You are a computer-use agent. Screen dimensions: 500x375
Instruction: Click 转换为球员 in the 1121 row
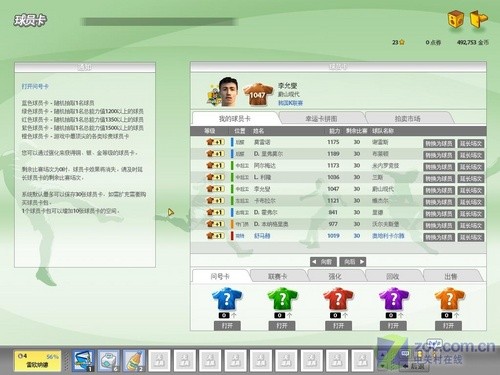[x=439, y=202]
